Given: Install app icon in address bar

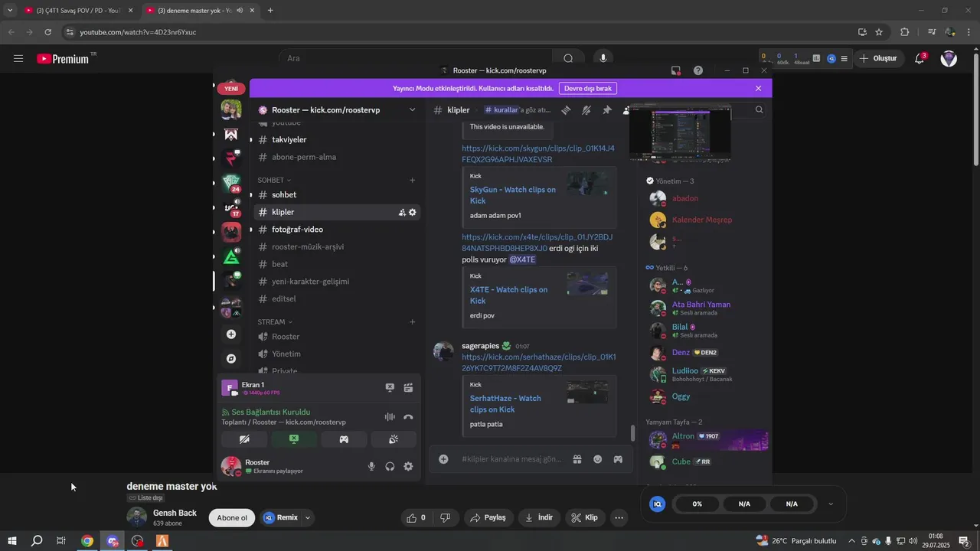Looking at the screenshot, I should point(862,32).
